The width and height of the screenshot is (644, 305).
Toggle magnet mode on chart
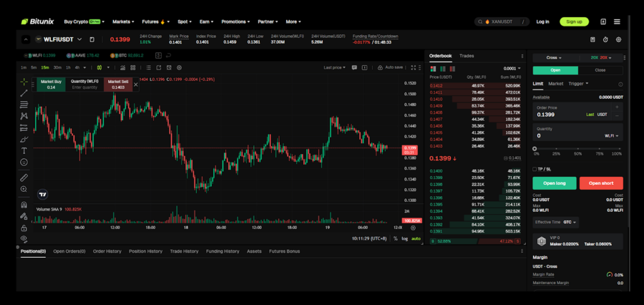pos(24,204)
